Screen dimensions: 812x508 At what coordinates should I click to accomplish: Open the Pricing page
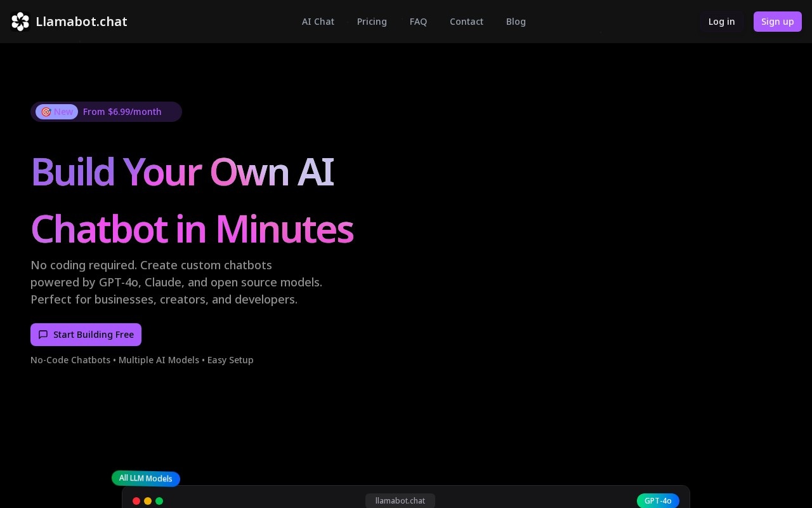pyautogui.click(x=372, y=22)
